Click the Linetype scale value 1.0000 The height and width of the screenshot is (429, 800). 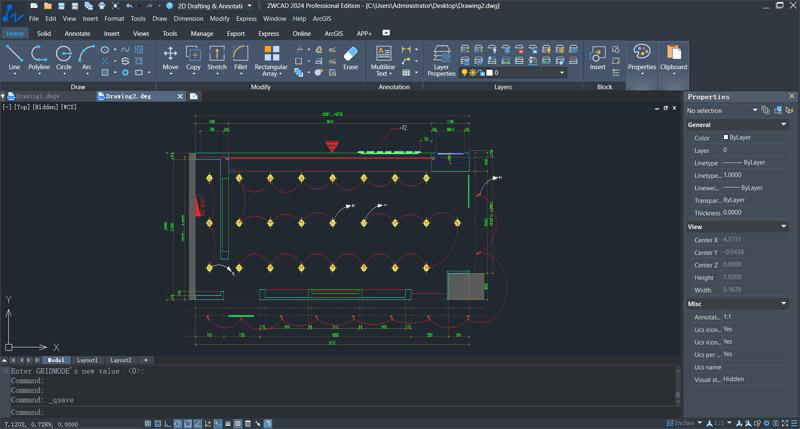click(733, 175)
